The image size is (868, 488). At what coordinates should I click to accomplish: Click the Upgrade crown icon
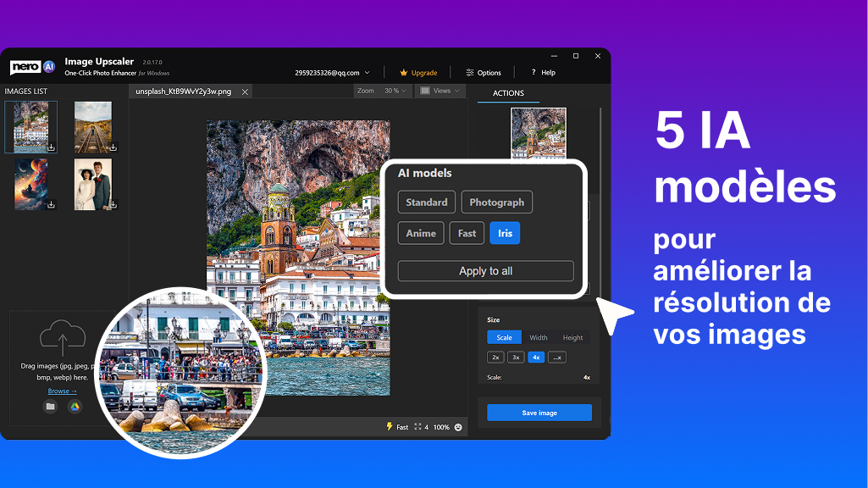403,72
